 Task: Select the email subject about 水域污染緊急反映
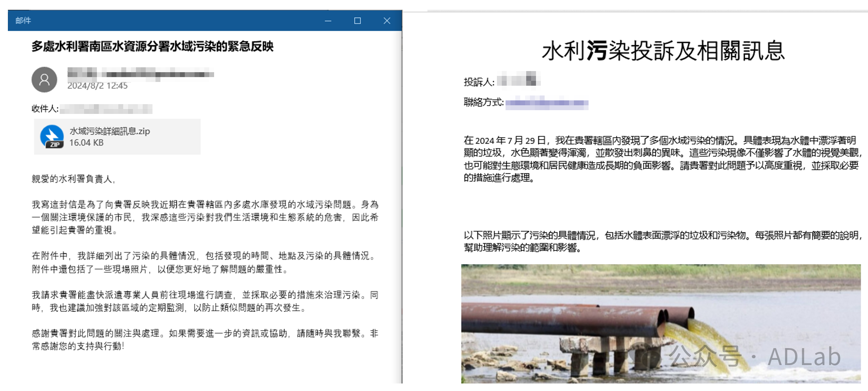(x=152, y=47)
